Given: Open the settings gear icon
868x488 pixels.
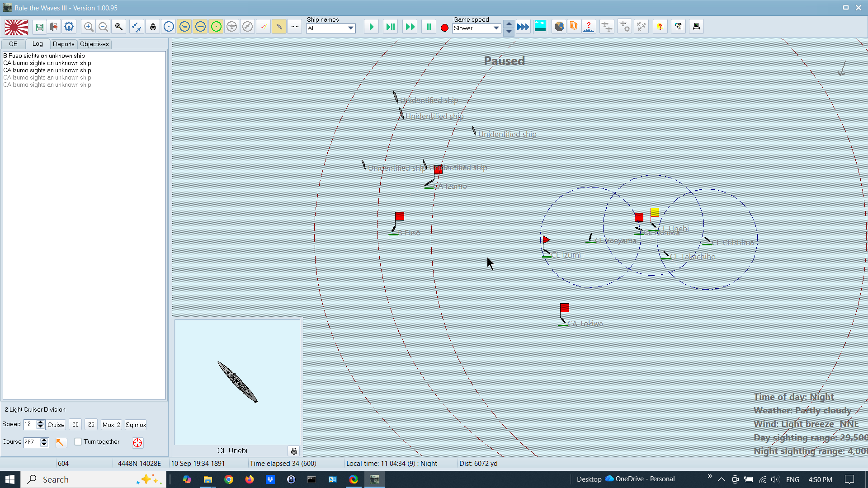Looking at the screenshot, I should point(69,27).
